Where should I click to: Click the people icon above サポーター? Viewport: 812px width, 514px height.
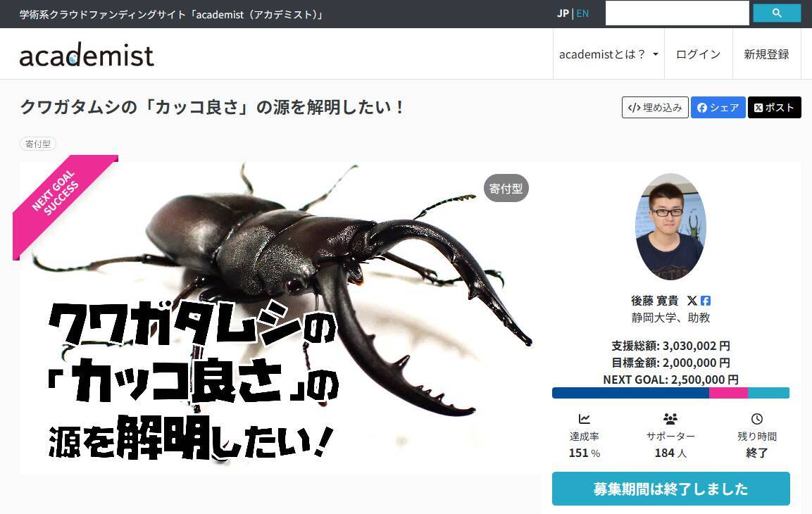670,418
